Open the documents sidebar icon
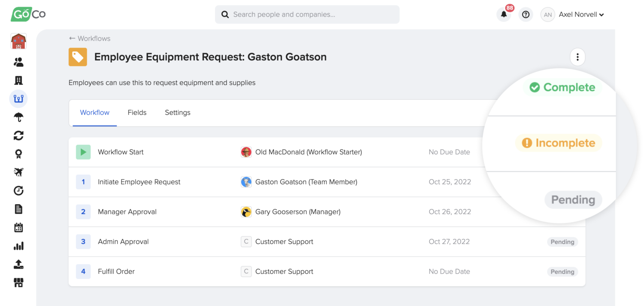 click(18, 209)
